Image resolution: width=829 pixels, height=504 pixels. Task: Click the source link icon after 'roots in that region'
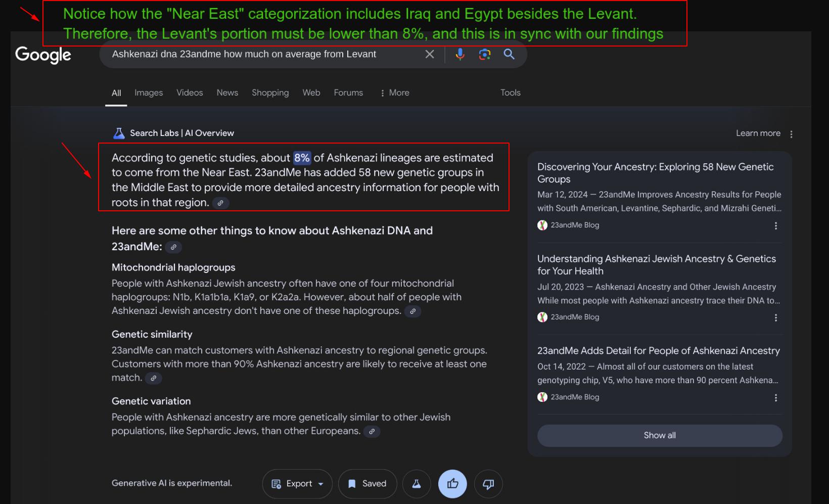point(220,203)
